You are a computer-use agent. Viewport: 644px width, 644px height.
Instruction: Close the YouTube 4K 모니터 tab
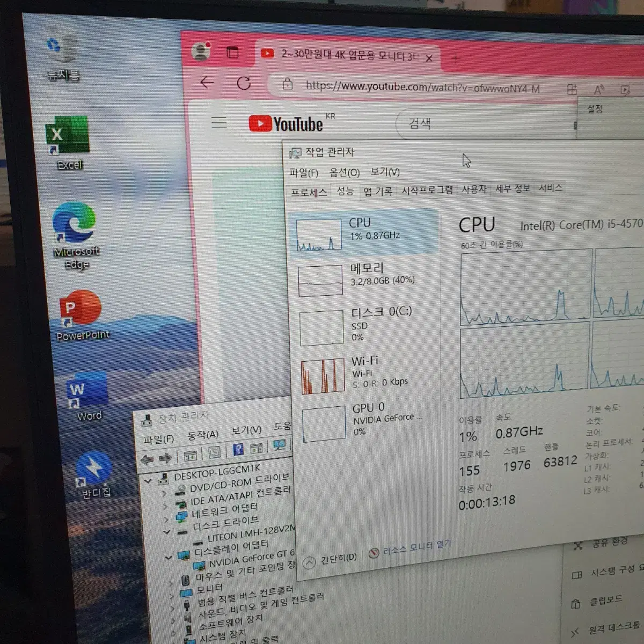[429, 58]
